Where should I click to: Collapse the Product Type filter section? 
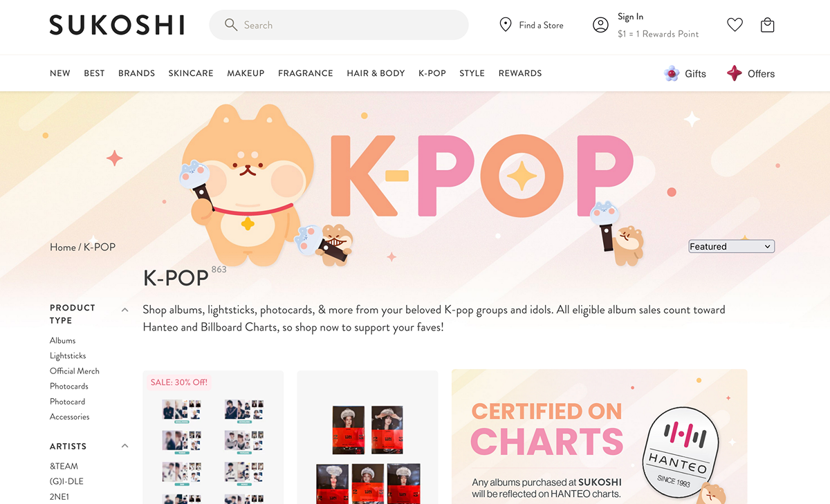click(x=125, y=310)
